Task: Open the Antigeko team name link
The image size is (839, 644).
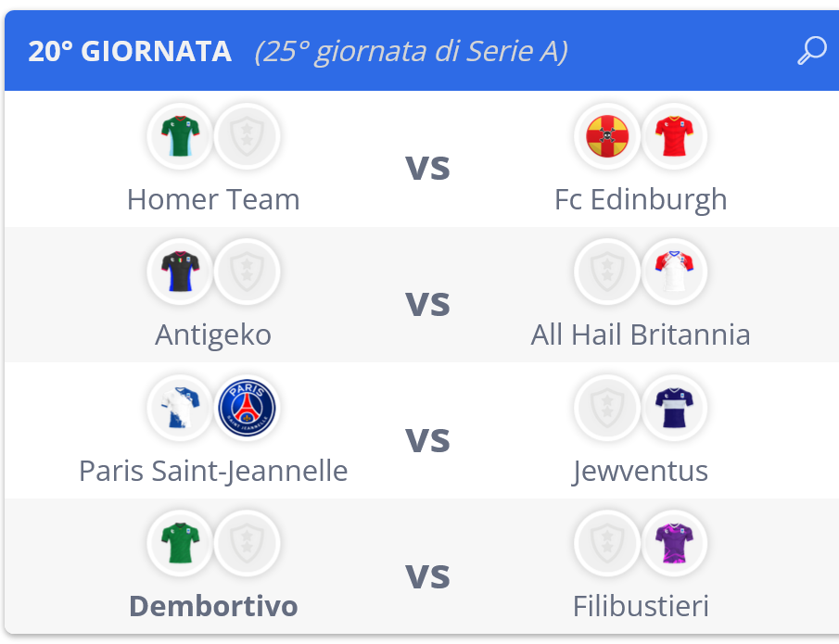Action: [x=213, y=336]
